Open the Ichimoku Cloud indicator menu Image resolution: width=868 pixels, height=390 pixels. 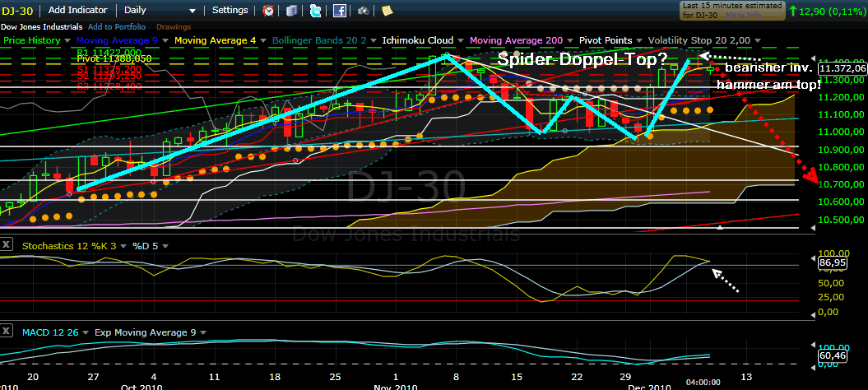tap(459, 40)
